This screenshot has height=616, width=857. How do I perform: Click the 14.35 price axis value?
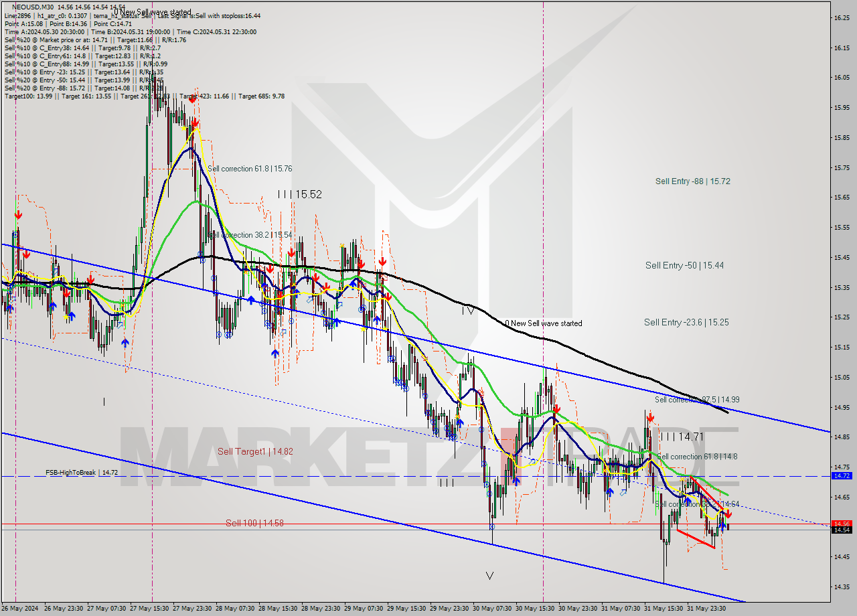842,587
